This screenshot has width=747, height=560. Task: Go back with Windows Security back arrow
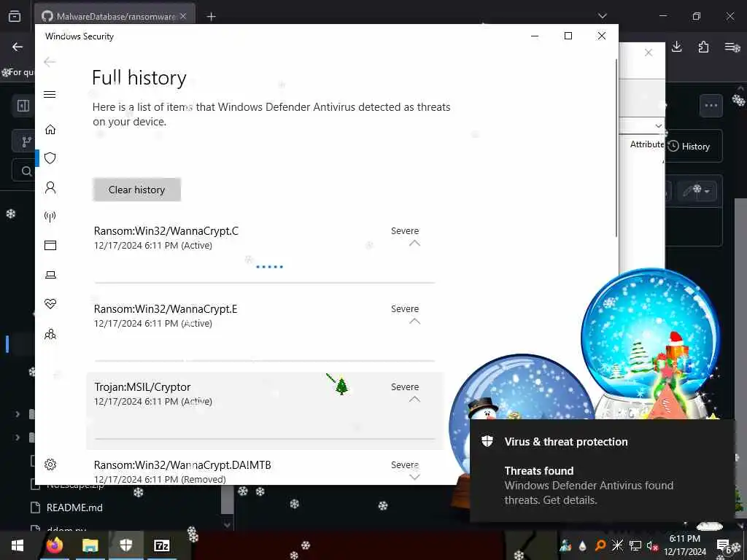pos(50,62)
